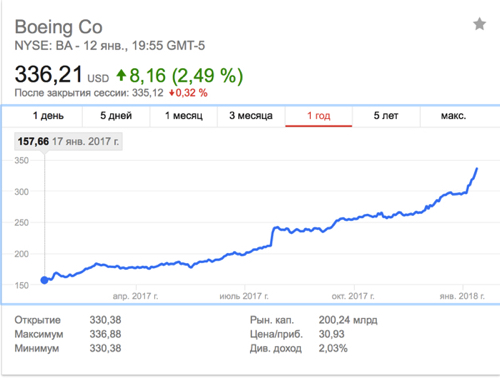Click the Рын. кап. label
The height and width of the screenshot is (378, 500).
[272, 320]
